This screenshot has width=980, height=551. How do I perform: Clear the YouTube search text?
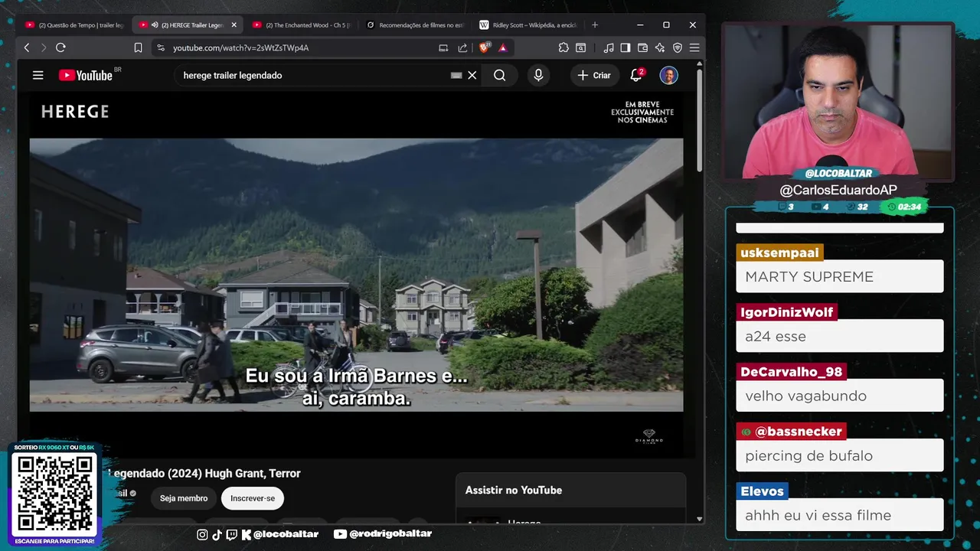(472, 75)
